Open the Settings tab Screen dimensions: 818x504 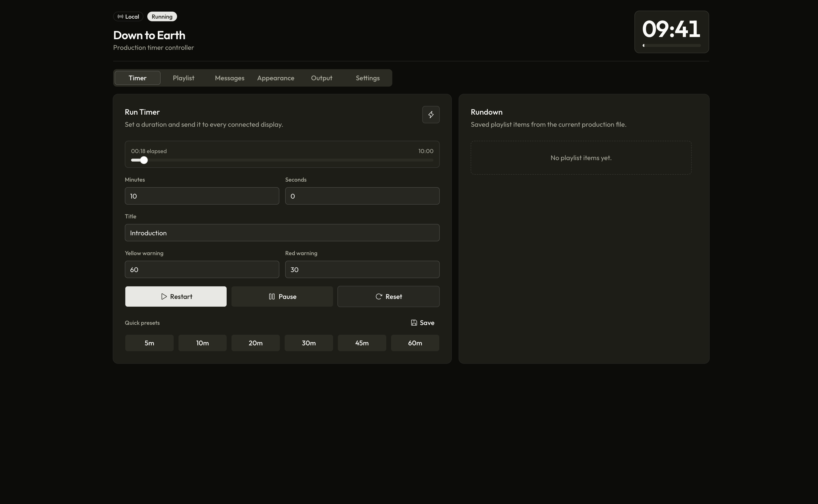click(x=367, y=78)
